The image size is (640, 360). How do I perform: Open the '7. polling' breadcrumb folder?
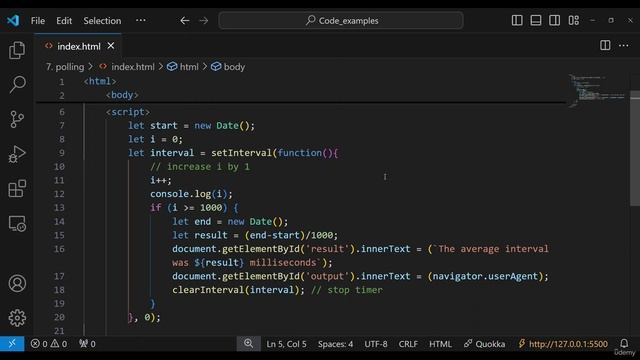[x=65, y=67]
